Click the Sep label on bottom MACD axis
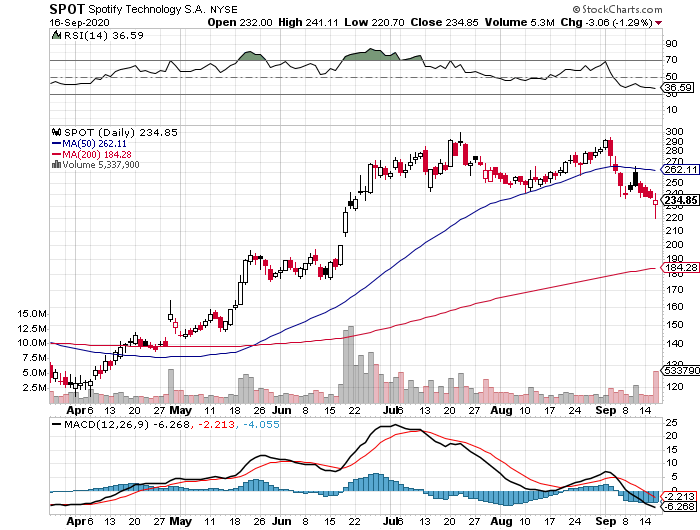 tap(606, 522)
